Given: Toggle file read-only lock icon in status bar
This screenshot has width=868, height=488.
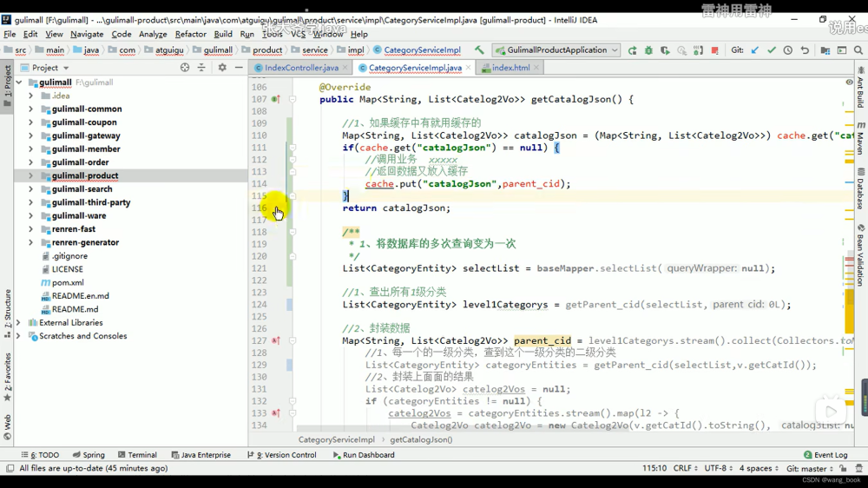Looking at the screenshot, I should tap(843, 468).
